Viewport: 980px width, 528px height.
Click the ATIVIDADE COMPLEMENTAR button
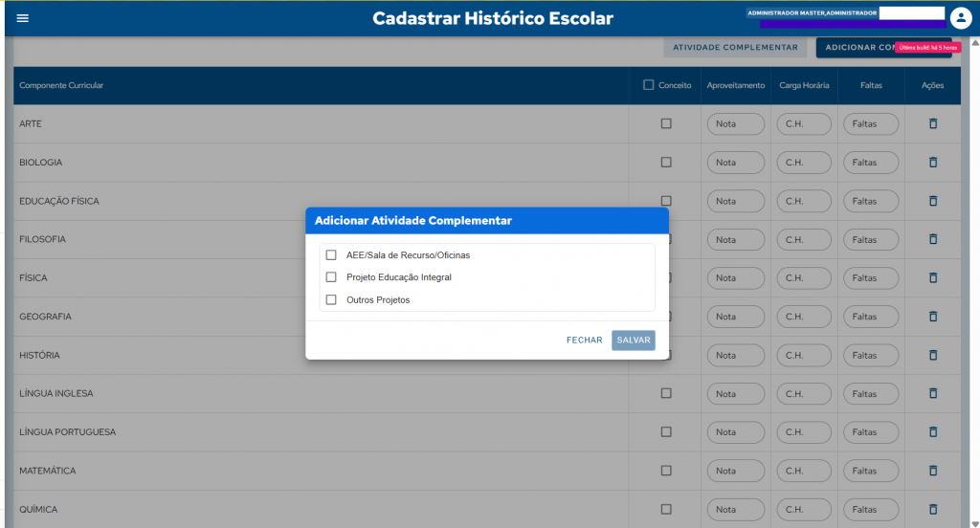(x=735, y=47)
